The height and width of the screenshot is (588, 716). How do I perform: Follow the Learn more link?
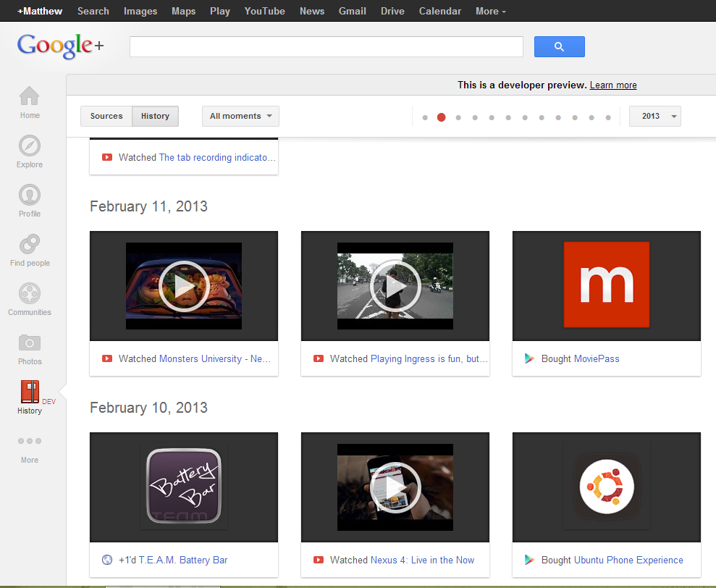[612, 85]
